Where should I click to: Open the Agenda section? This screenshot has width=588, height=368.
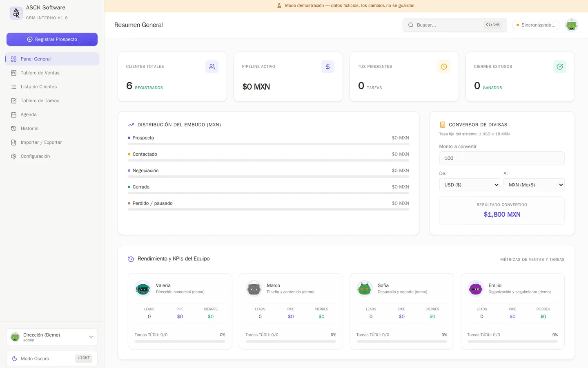pyautogui.click(x=52, y=114)
